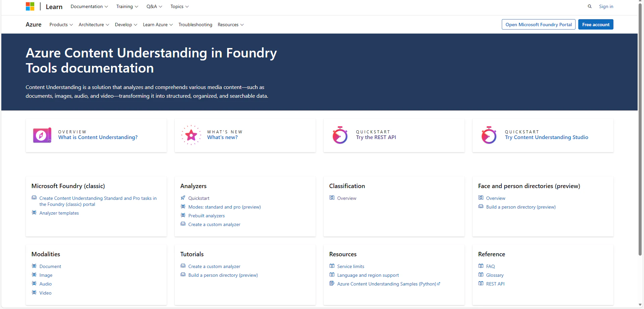Click icon beside Classification Overview

[332, 198]
